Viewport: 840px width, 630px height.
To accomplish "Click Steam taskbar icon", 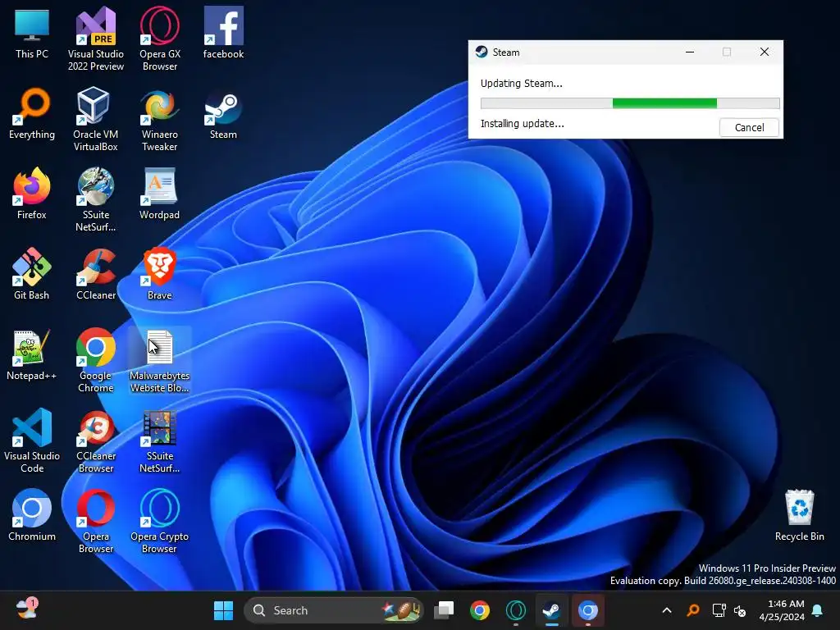I will (552, 610).
